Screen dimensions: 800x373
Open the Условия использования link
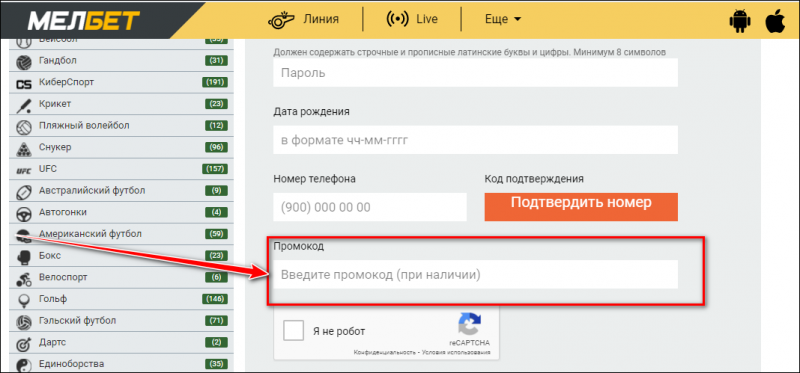457,352
